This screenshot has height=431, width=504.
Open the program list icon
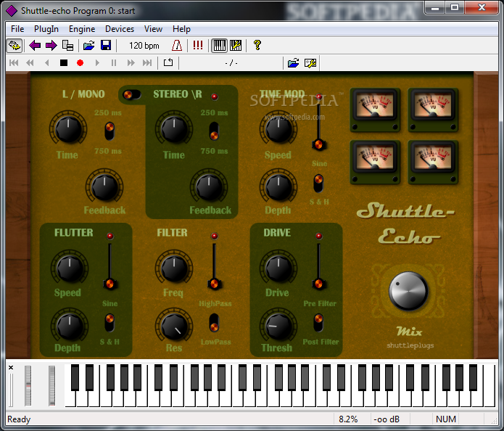pos(68,46)
